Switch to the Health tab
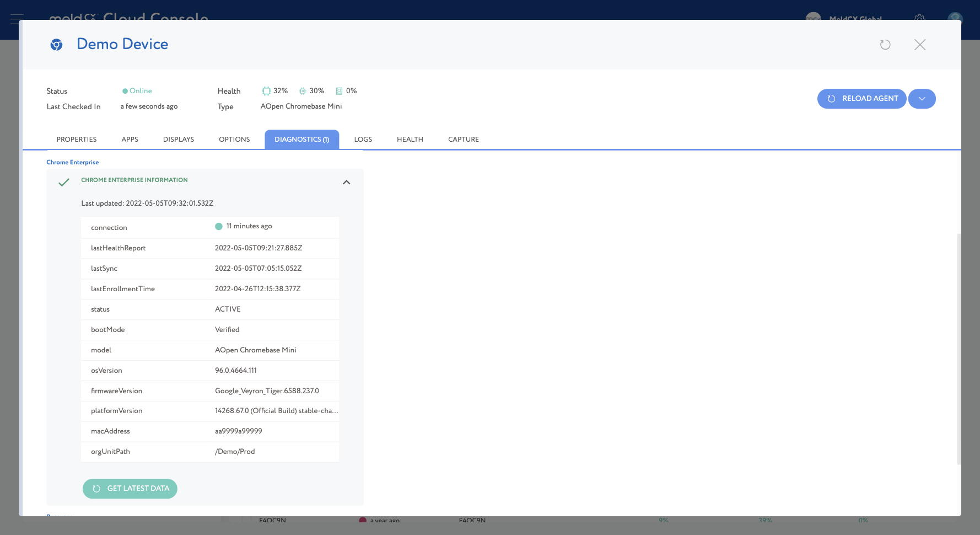This screenshot has width=980, height=535. point(410,140)
